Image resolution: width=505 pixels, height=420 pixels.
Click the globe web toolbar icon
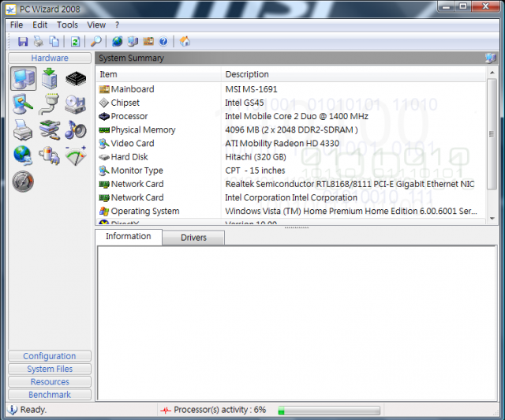click(x=117, y=41)
